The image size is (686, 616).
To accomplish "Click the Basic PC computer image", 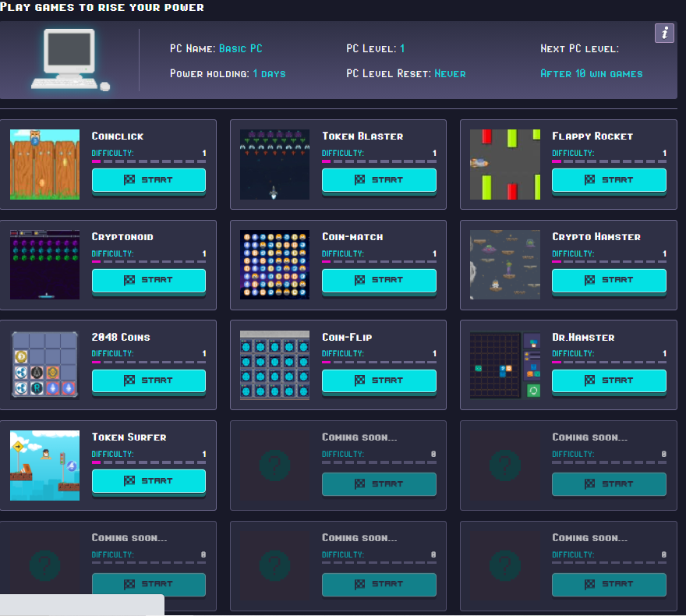I will click(70, 59).
